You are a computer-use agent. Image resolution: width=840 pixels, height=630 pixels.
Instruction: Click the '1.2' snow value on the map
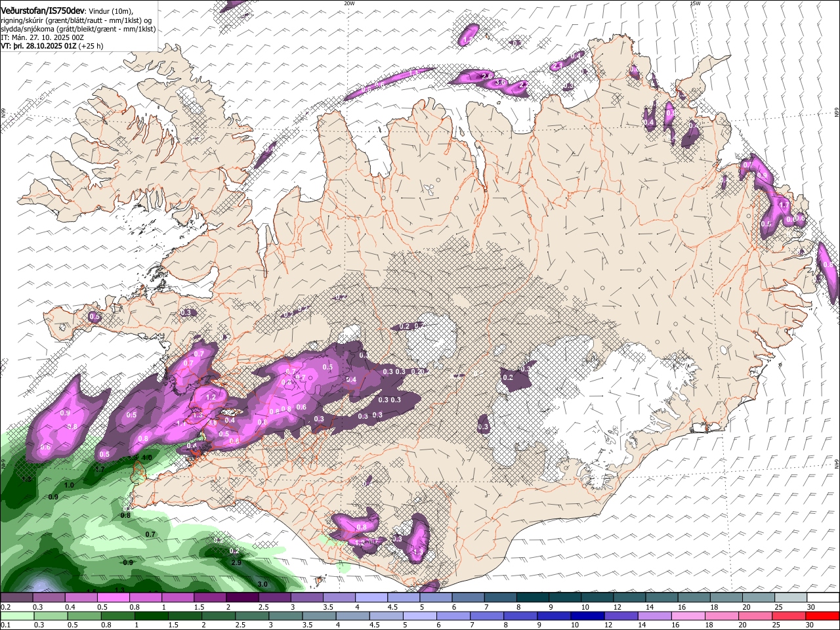[x=211, y=398]
